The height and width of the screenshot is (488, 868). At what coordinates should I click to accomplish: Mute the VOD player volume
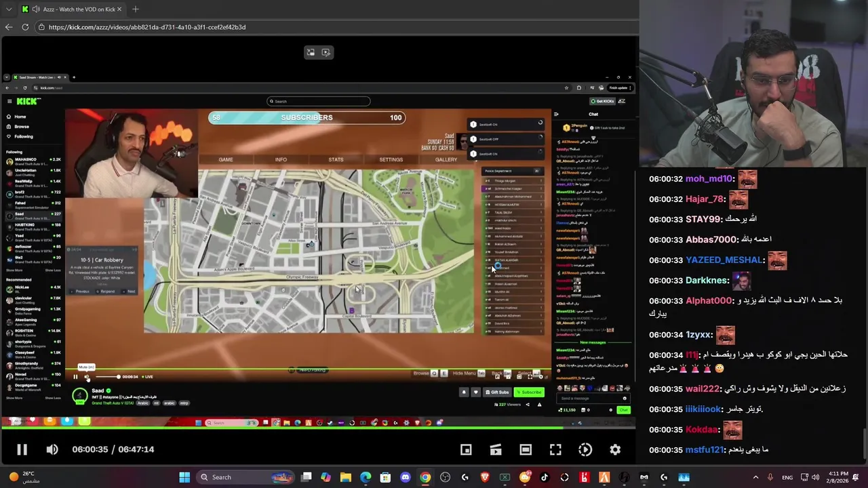52,449
